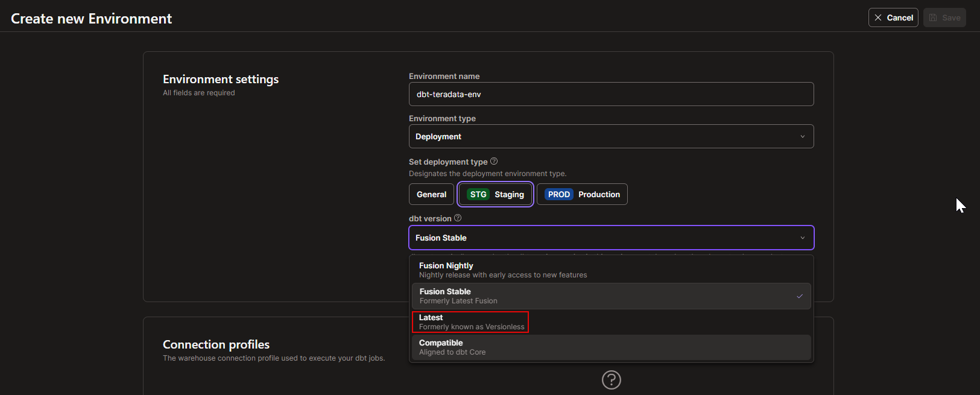Click the chevron on Environment type field
Viewport: 980px width, 395px height.
point(803,136)
